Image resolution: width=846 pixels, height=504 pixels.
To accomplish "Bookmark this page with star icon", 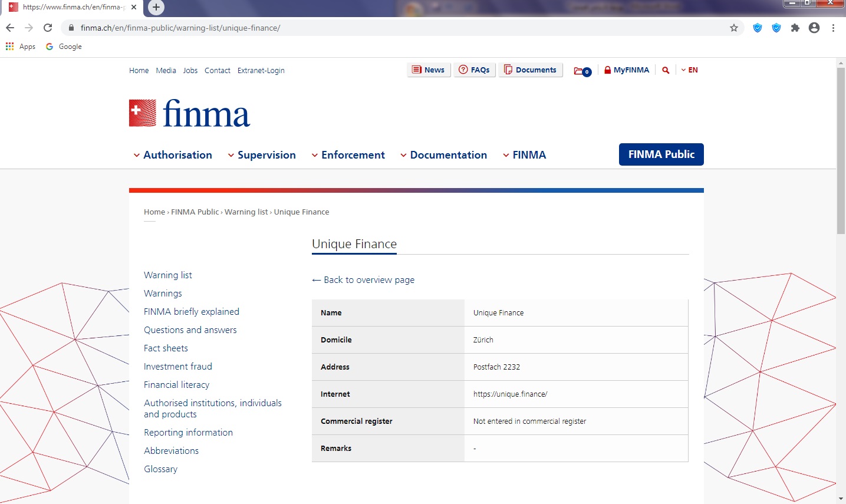I will click(734, 28).
